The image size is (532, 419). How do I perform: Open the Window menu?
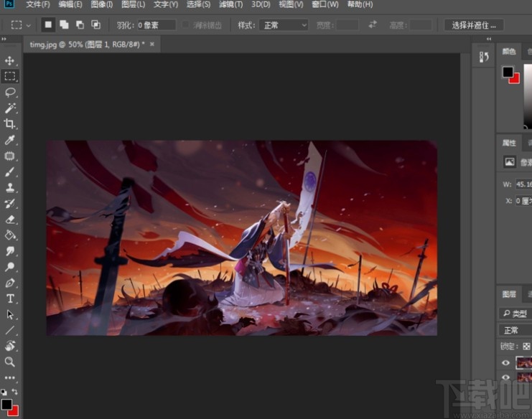325,5
